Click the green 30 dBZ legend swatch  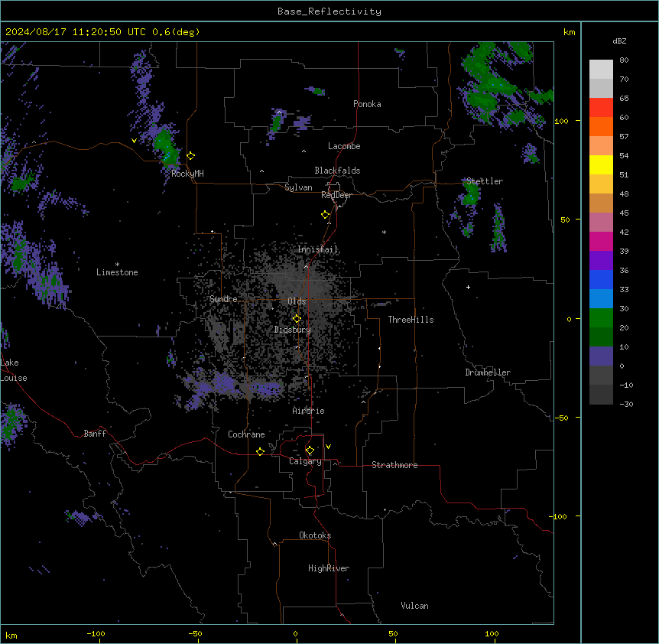[x=601, y=318]
